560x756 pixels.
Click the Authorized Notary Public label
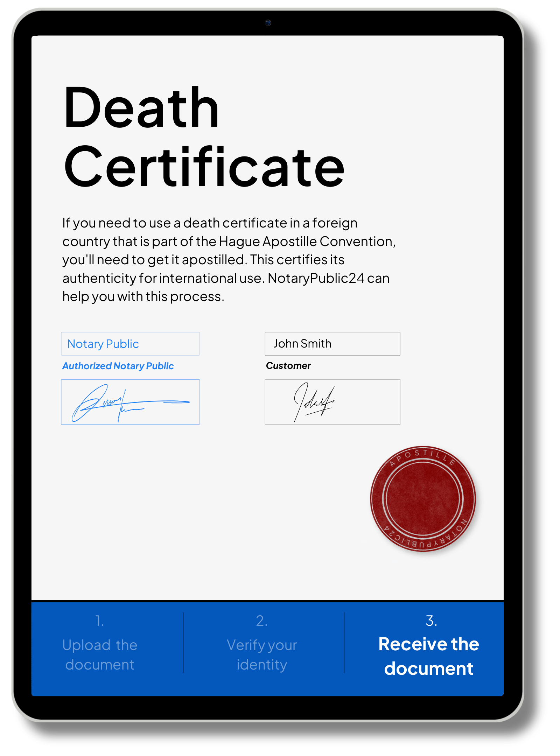pos(118,366)
